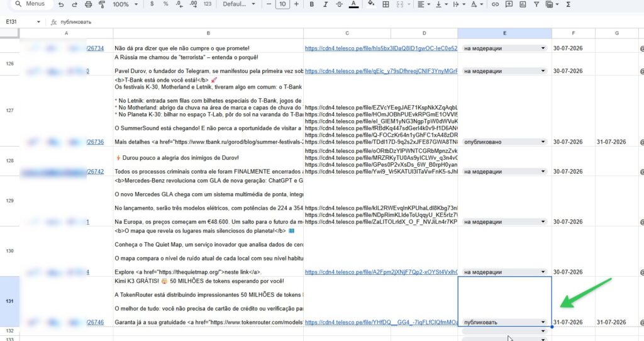This screenshot has width=644, height=341.
Task: Open text wrapping options
Action: pyautogui.click(x=458, y=4)
